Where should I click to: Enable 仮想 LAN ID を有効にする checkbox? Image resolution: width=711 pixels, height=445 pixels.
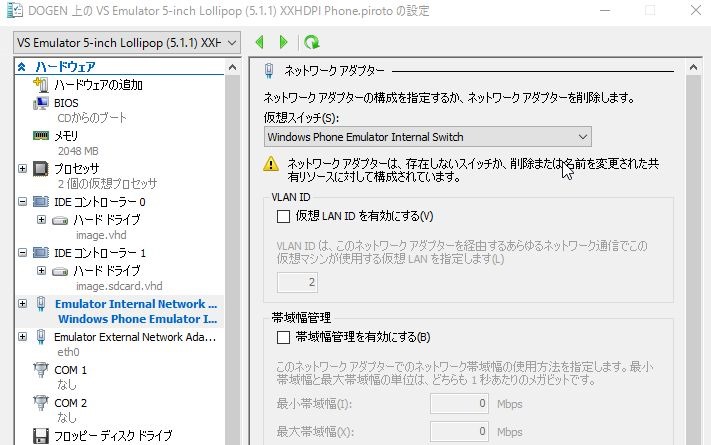(282, 216)
